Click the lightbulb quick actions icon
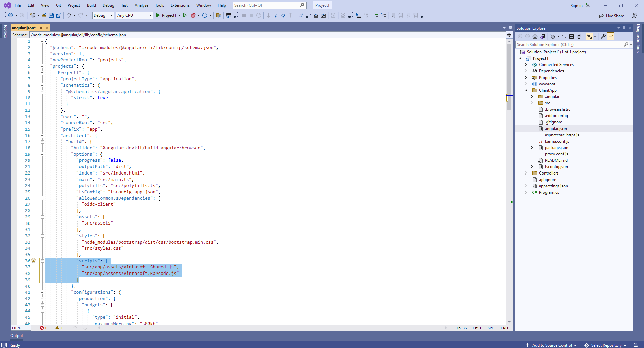644x348 pixels. (34, 261)
